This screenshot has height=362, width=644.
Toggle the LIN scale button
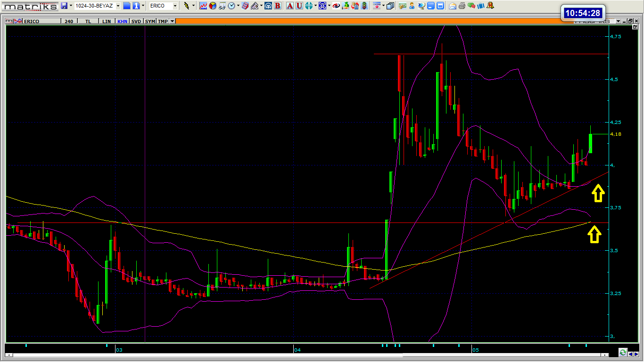pyautogui.click(x=107, y=21)
